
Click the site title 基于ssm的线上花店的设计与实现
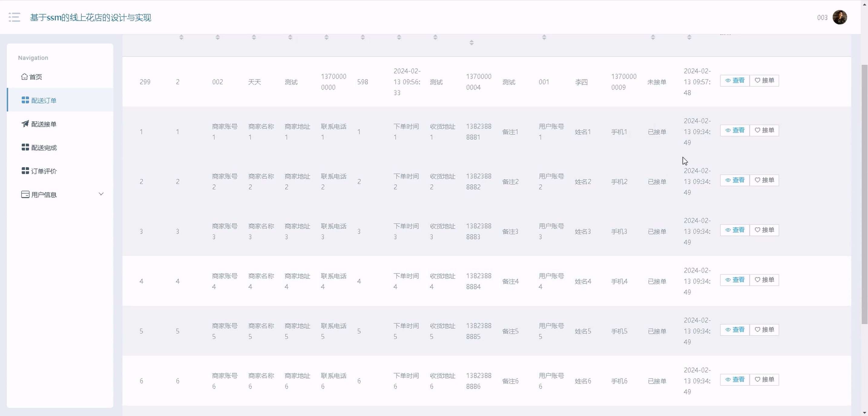90,18
